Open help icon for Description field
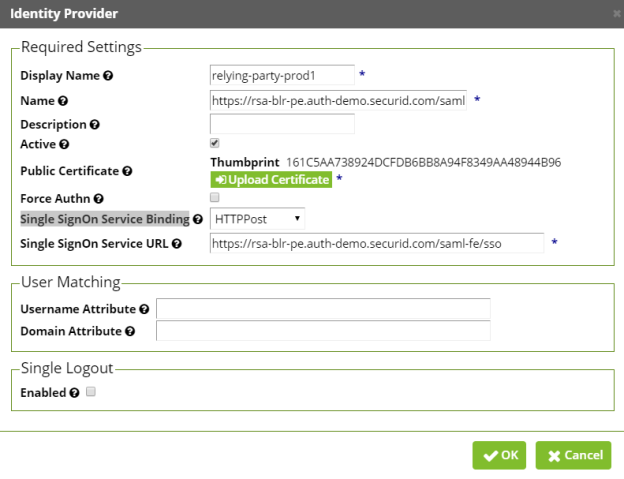The width and height of the screenshot is (624, 479). tap(95, 125)
